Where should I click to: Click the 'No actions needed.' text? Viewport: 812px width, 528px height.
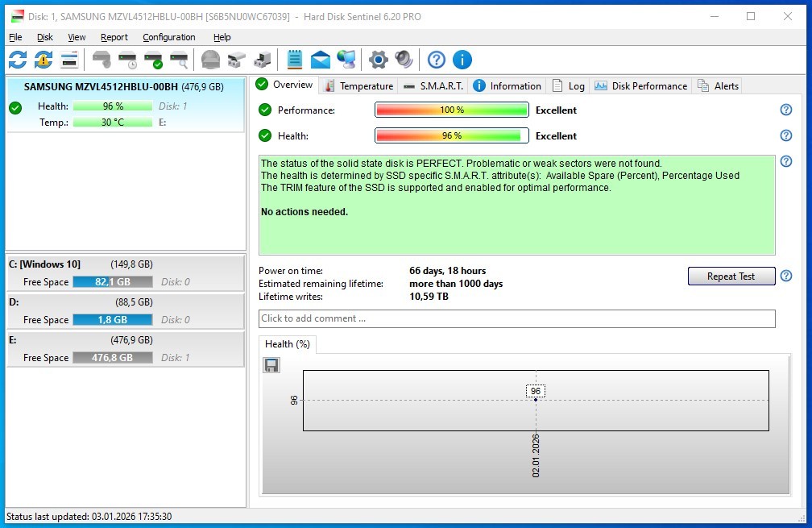[304, 211]
